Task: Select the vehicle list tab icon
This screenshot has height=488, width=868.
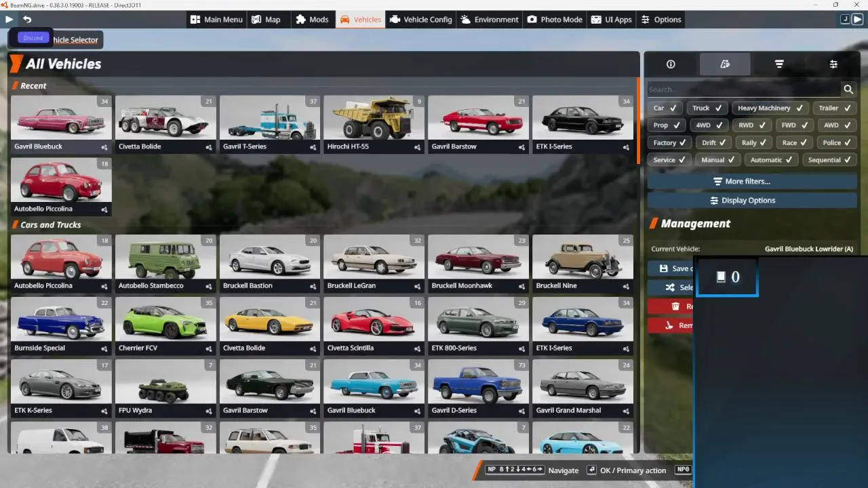Action: point(725,64)
